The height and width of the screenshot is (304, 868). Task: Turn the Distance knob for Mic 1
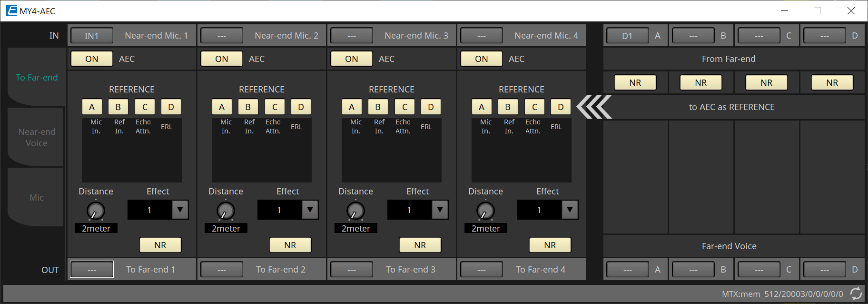(x=96, y=211)
